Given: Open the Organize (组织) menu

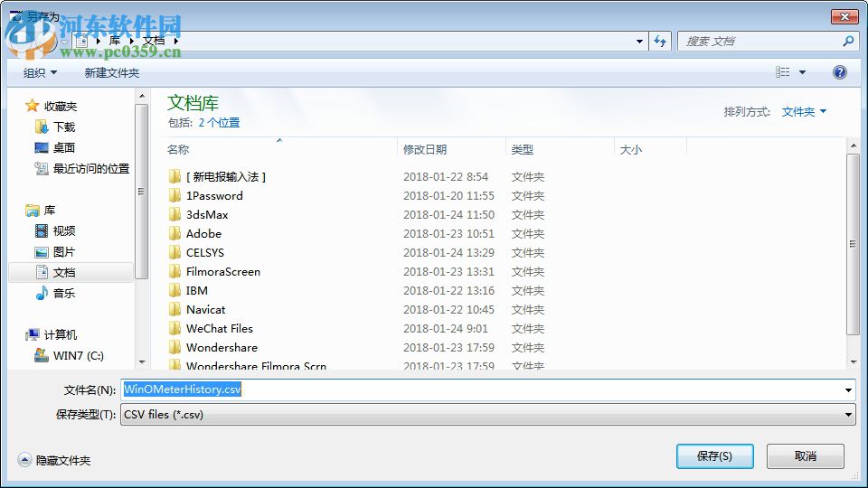Looking at the screenshot, I should pyautogui.click(x=40, y=72).
